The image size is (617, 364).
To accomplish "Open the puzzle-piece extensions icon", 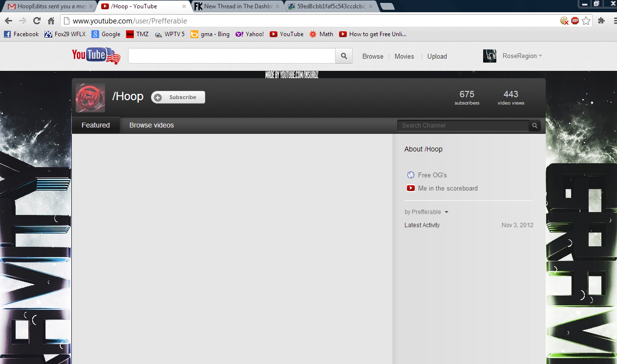I will [x=601, y=21].
